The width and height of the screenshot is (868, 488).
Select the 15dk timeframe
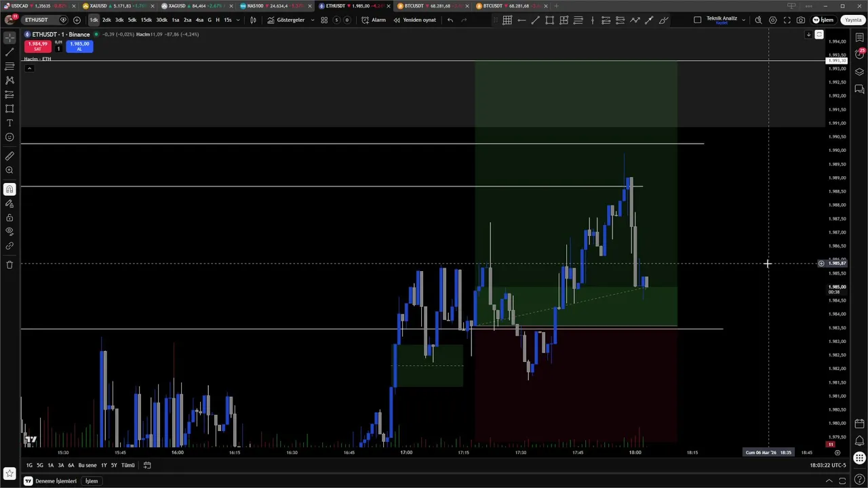[x=146, y=20]
